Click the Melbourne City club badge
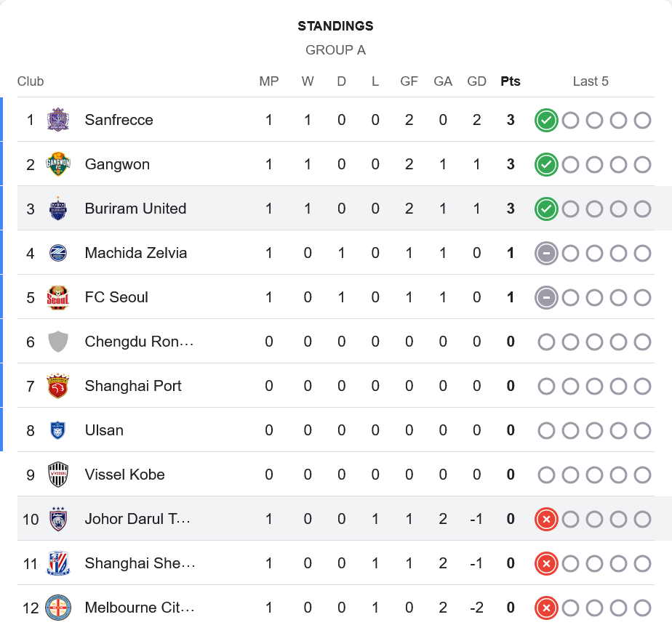This screenshot has height=633, width=672. [x=57, y=608]
